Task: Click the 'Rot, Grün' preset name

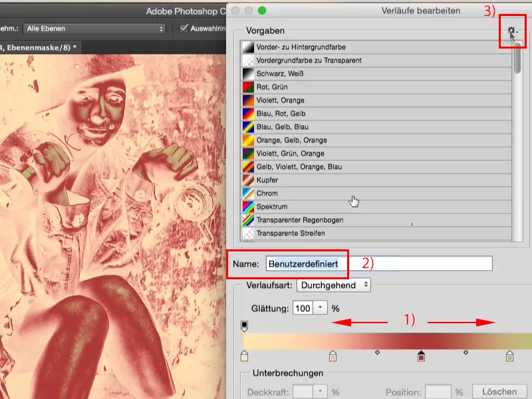Action: [272, 87]
